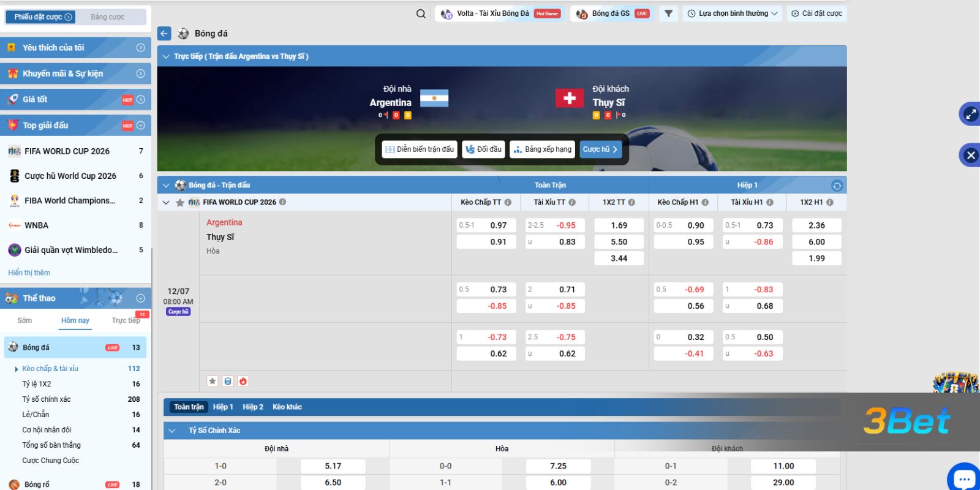This screenshot has height=490, width=980.
Task: Select Bóng rổ sport in sidebar
Action: pyautogui.click(x=75, y=484)
